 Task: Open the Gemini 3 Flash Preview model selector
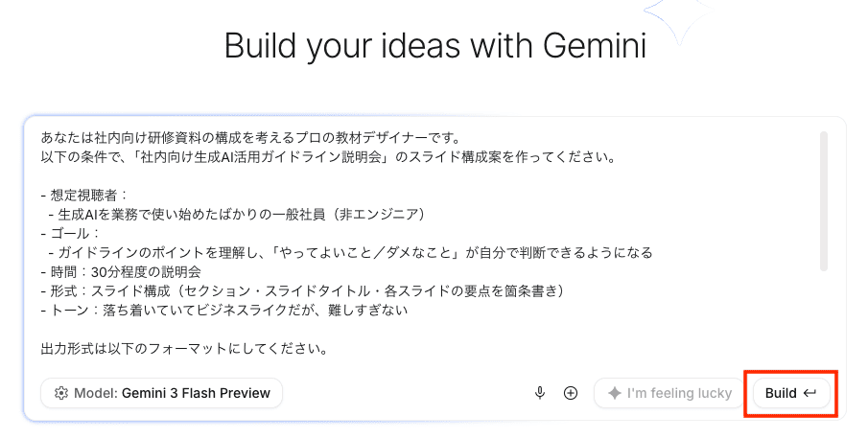(x=162, y=393)
